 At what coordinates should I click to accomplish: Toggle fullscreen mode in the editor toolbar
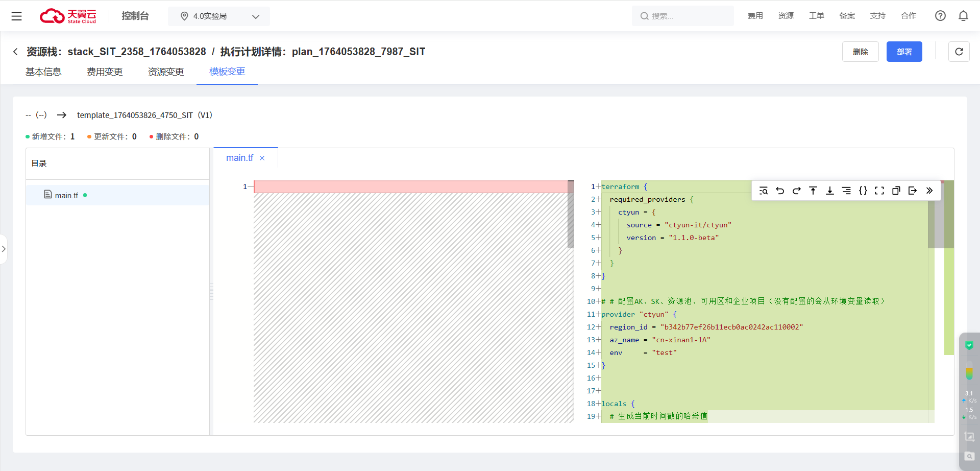click(879, 191)
